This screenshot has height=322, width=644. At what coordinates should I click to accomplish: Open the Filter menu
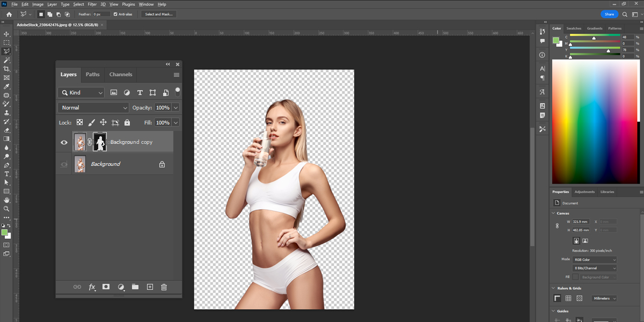point(92,4)
